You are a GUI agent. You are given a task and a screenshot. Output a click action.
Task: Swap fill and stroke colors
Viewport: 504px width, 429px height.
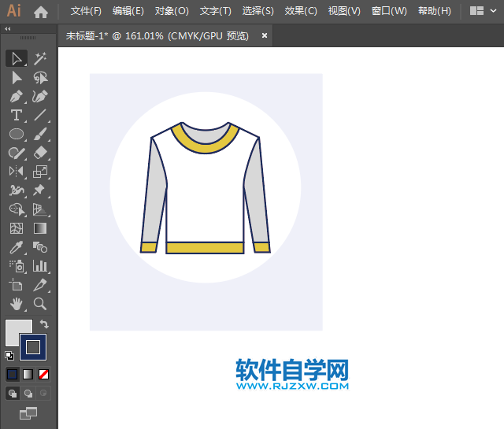click(44, 324)
